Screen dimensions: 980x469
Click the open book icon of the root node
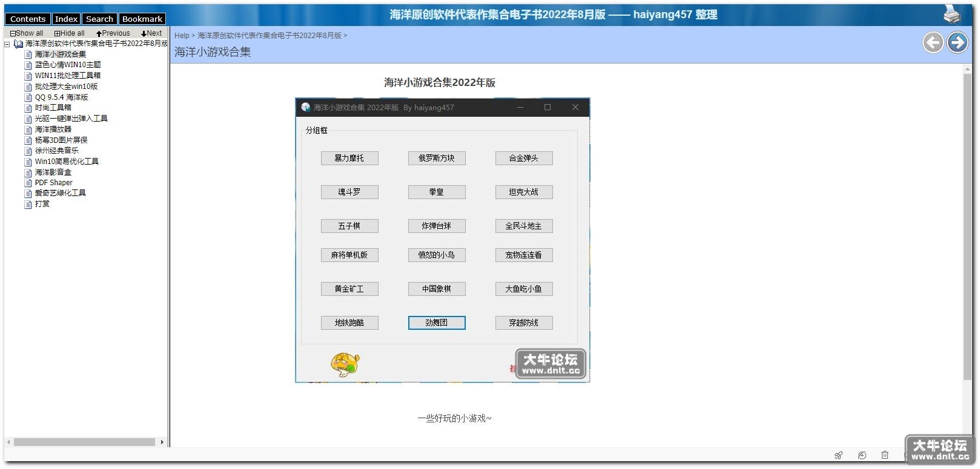18,44
